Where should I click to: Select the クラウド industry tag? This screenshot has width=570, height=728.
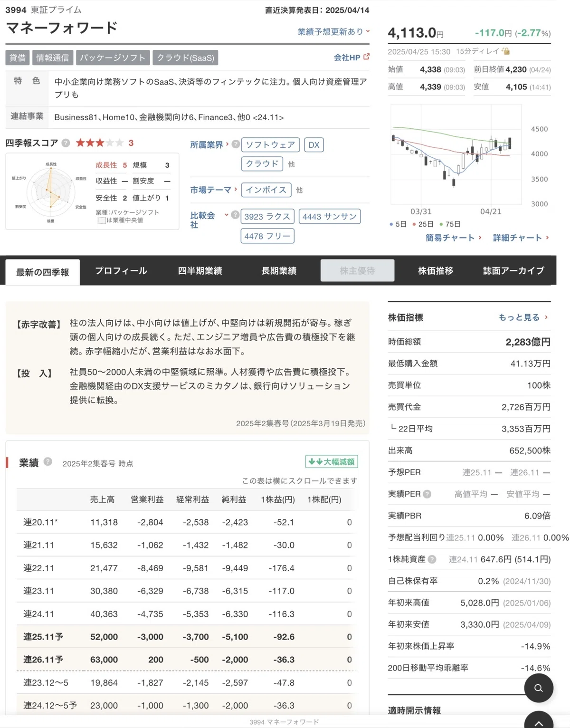tap(262, 163)
